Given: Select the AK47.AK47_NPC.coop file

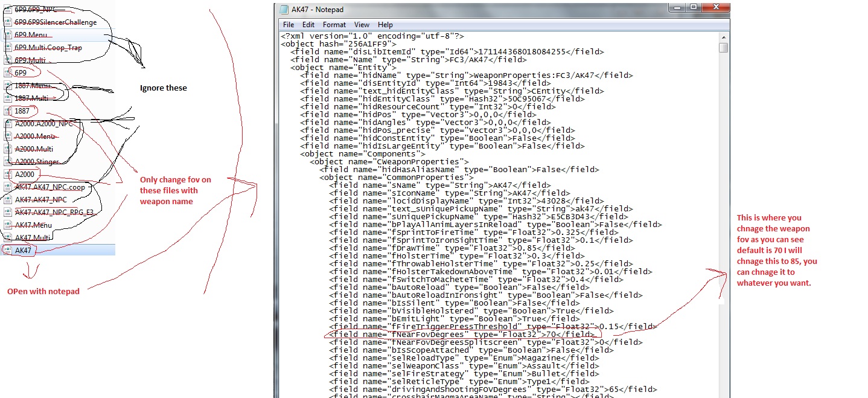Looking at the screenshot, I should [49, 187].
